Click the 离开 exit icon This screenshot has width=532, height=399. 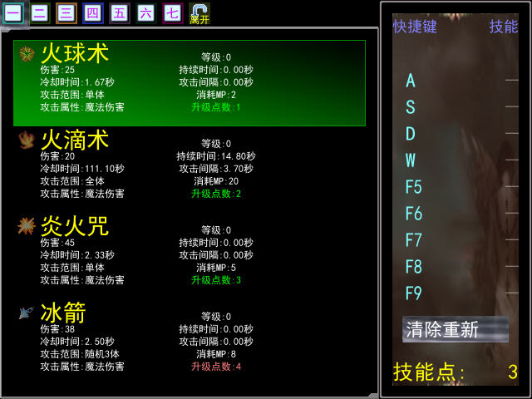(x=199, y=14)
